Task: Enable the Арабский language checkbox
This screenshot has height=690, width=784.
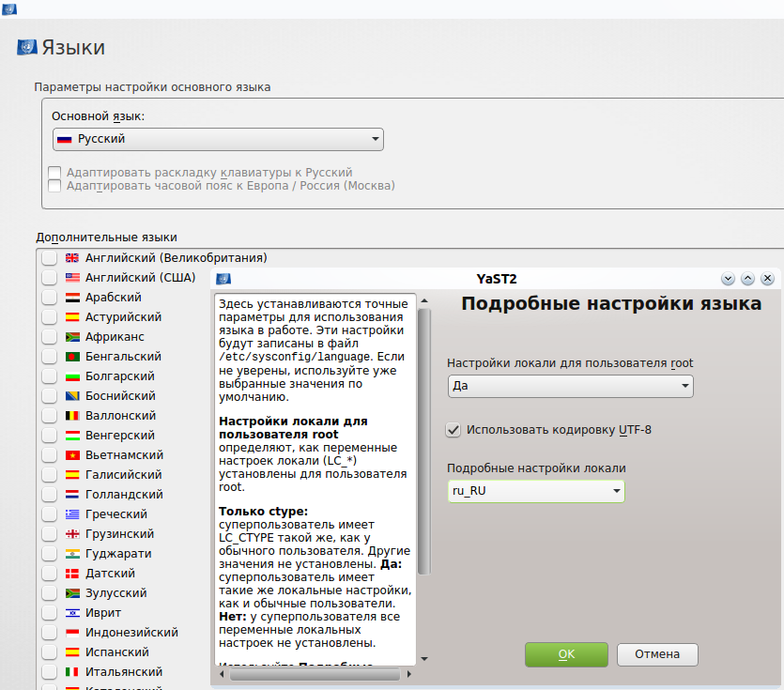Action: pyautogui.click(x=49, y=298)
